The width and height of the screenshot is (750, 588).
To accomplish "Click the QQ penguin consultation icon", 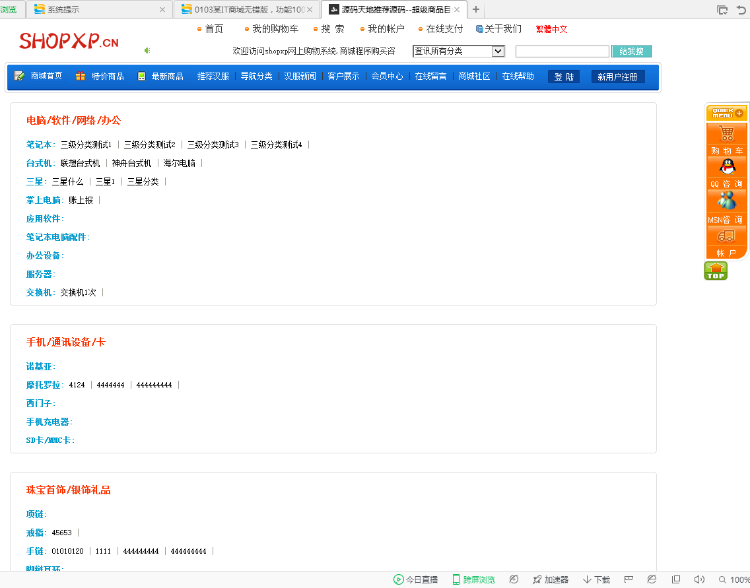I will pyautogui.click(x=727, y=166).
